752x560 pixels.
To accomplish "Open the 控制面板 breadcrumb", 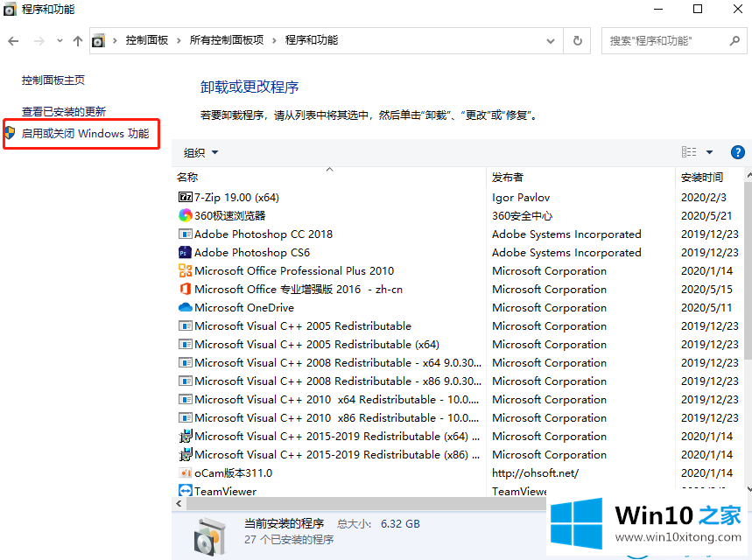I will 147,41.
